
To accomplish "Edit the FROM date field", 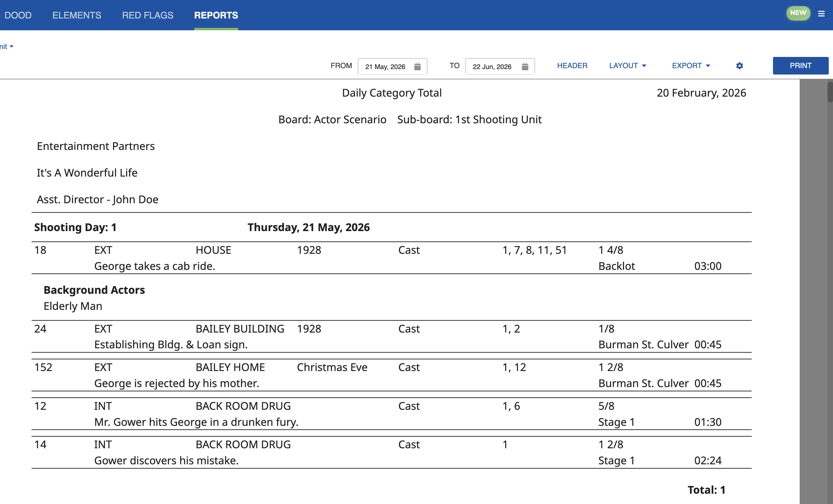I will (x=385, y=67).
